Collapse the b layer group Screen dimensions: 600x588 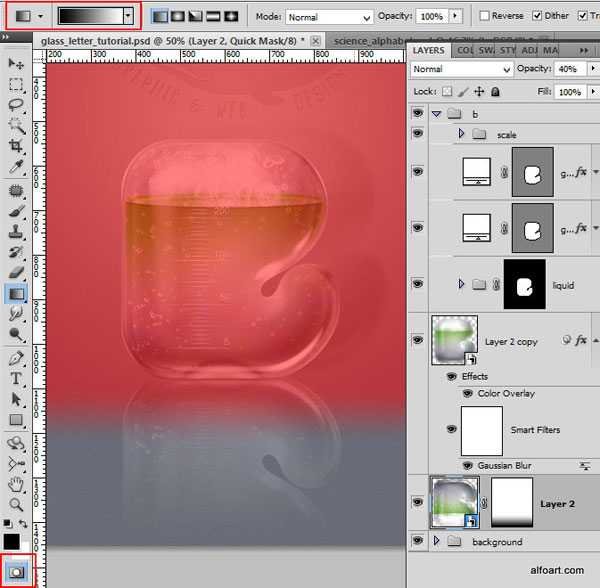[436, 114]
